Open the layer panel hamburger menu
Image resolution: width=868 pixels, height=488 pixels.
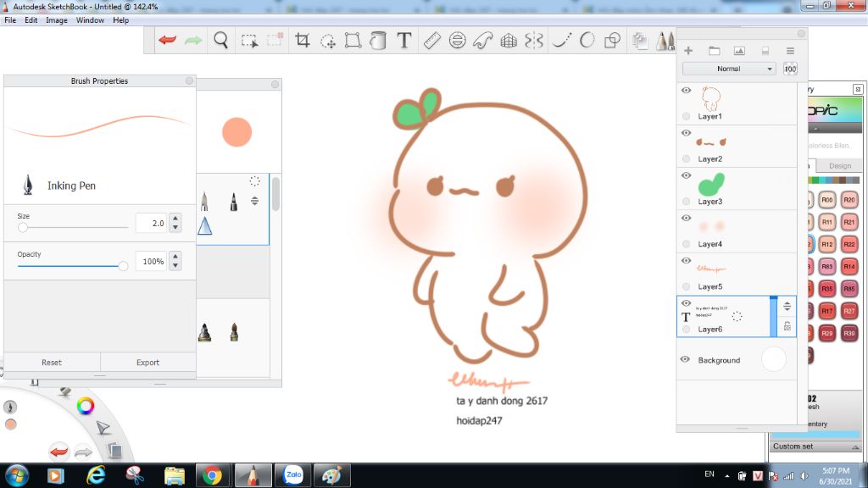point(790,51)
